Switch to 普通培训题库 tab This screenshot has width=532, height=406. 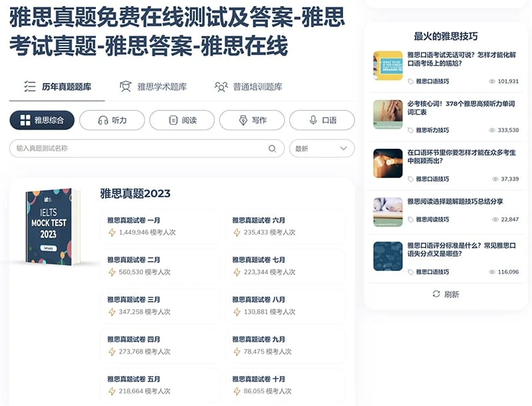tap(249, 87)
